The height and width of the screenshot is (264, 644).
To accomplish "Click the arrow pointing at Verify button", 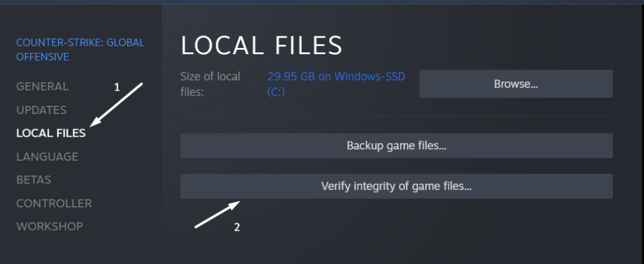I will (218, 214).
